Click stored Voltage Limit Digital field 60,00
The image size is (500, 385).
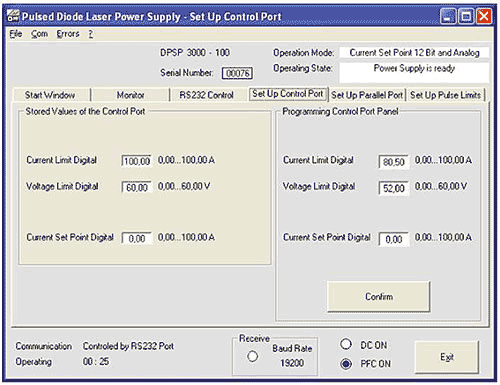pos(137,188)
